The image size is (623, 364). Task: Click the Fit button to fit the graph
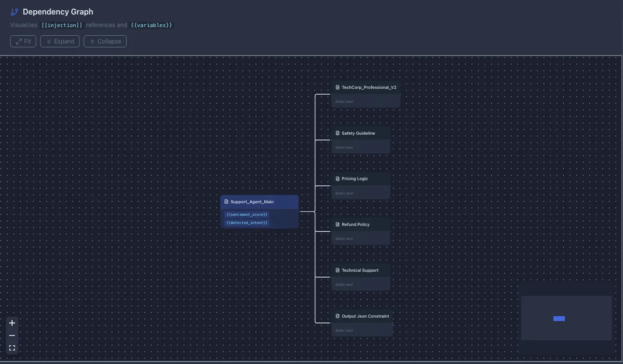pyautogui.click(x=23, y=41)
